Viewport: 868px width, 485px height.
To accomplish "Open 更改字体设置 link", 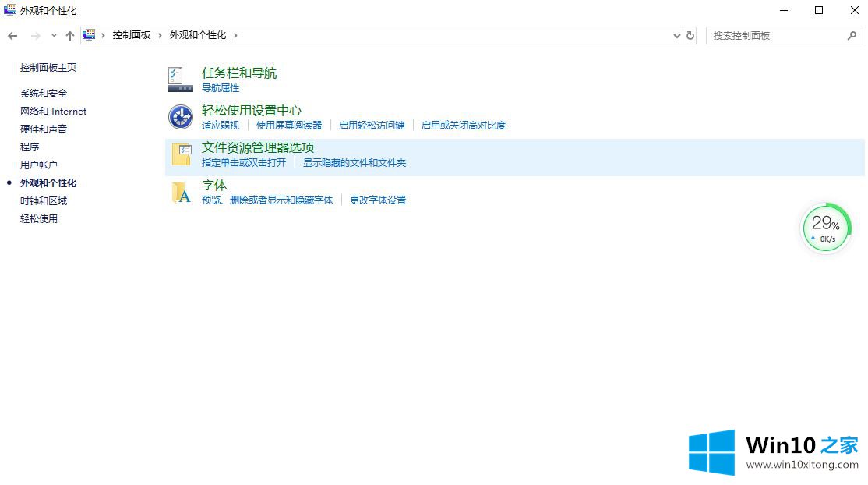I will pos(378,200).
